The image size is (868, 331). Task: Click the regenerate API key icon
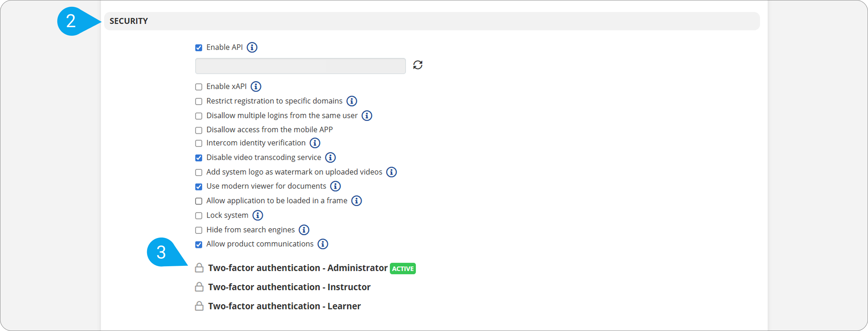pyautogui.click(x=417, y=65)
